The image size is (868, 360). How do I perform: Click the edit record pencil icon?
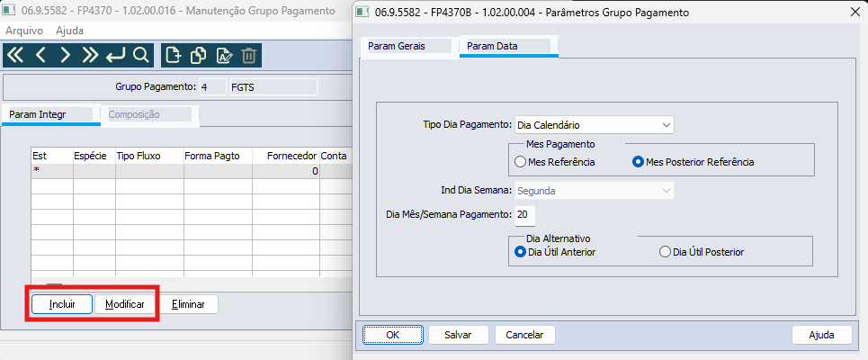[x=224, y=56]
